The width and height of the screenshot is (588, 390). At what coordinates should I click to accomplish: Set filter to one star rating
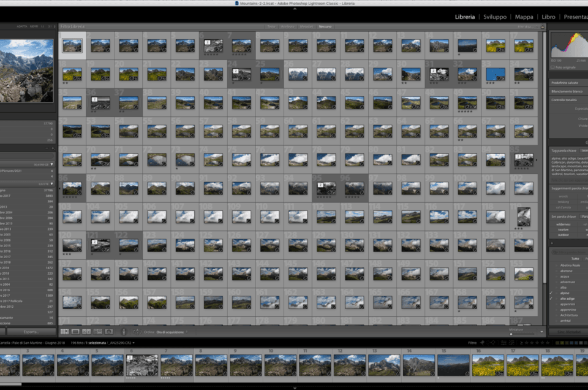pos(527,343)
